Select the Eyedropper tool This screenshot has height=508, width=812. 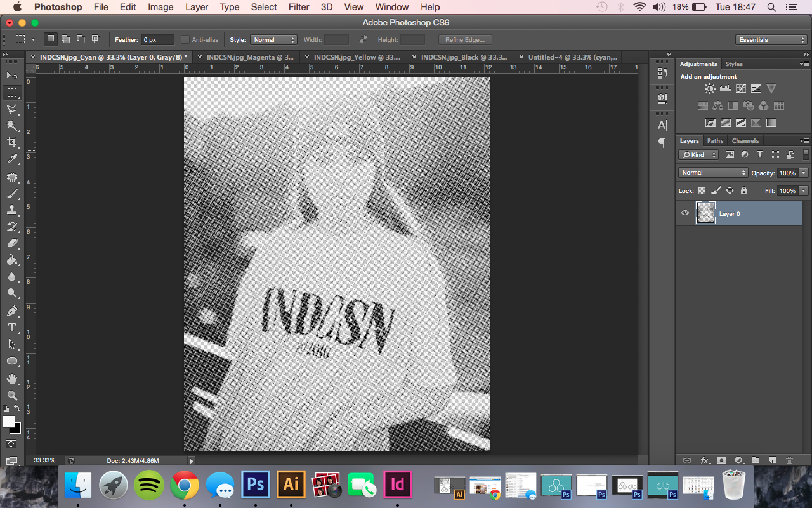coord(11,159)
